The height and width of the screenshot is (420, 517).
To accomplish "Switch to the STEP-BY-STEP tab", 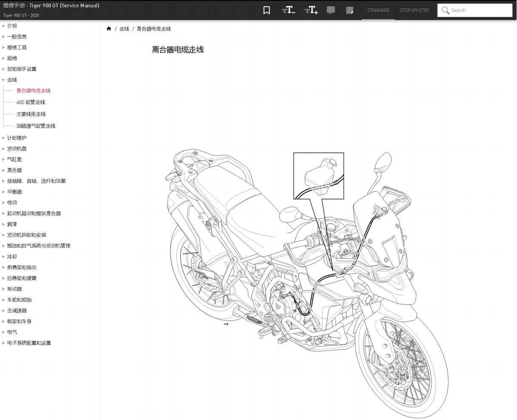I will [415, 10].
